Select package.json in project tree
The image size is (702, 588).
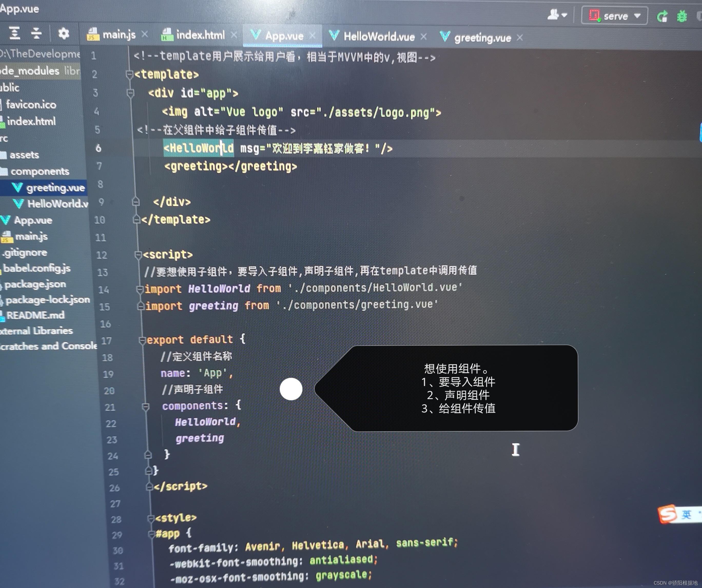pyautogui.click(x=33, y=284)
